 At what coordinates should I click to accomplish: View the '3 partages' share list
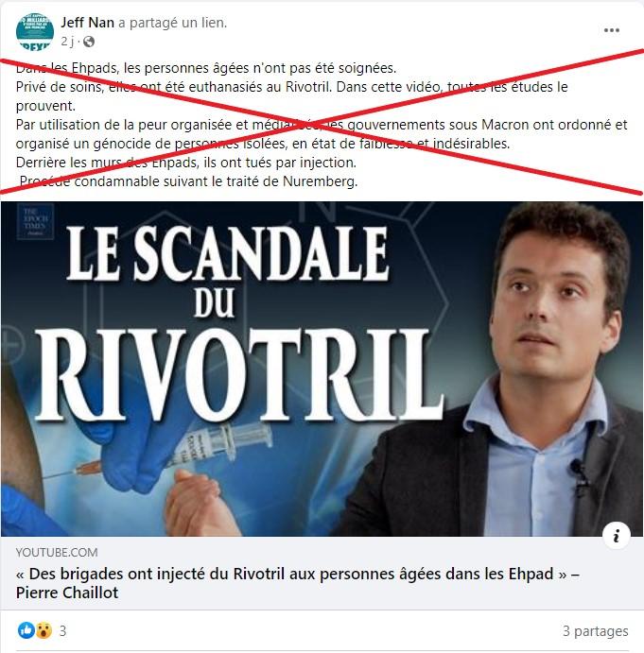[x=595, y=631]
